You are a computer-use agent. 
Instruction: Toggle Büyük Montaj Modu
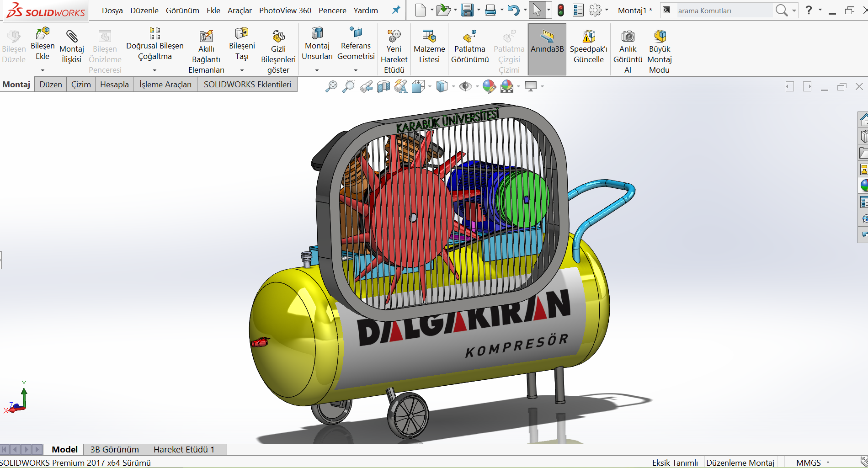click(x=659, y=50)
